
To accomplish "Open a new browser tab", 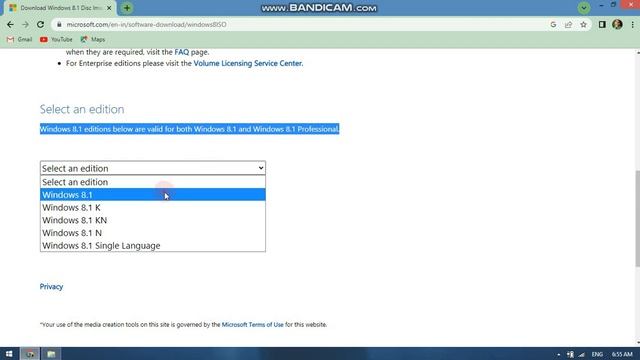I will pos(127,8).
